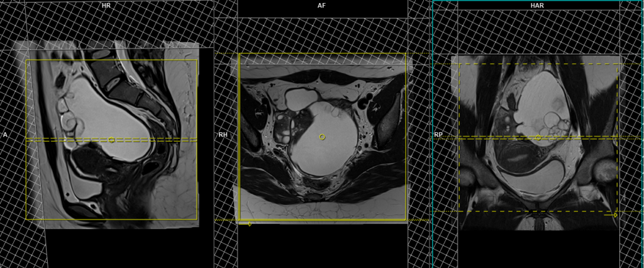Click the AF orientation label
The height and width of the screenshot is (268, 644).
click(323, 6)
